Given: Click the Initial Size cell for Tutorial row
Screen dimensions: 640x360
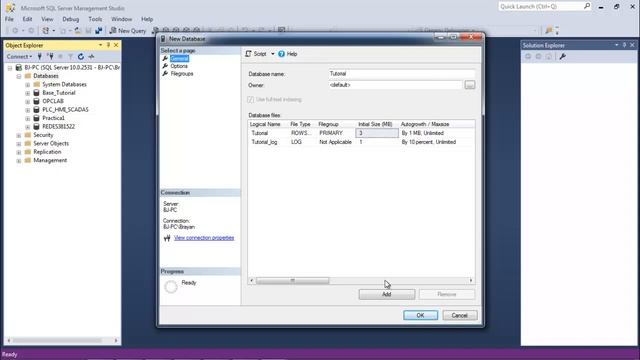Looking at the screenshot, I should (x=377, y=133).
